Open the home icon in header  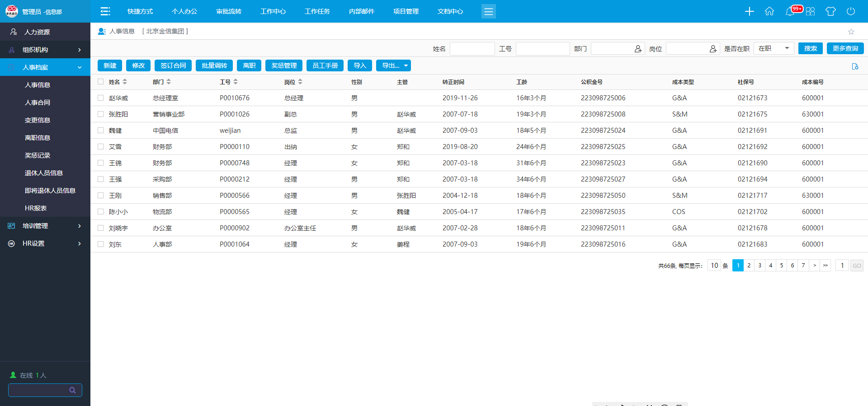pos(769,11)
